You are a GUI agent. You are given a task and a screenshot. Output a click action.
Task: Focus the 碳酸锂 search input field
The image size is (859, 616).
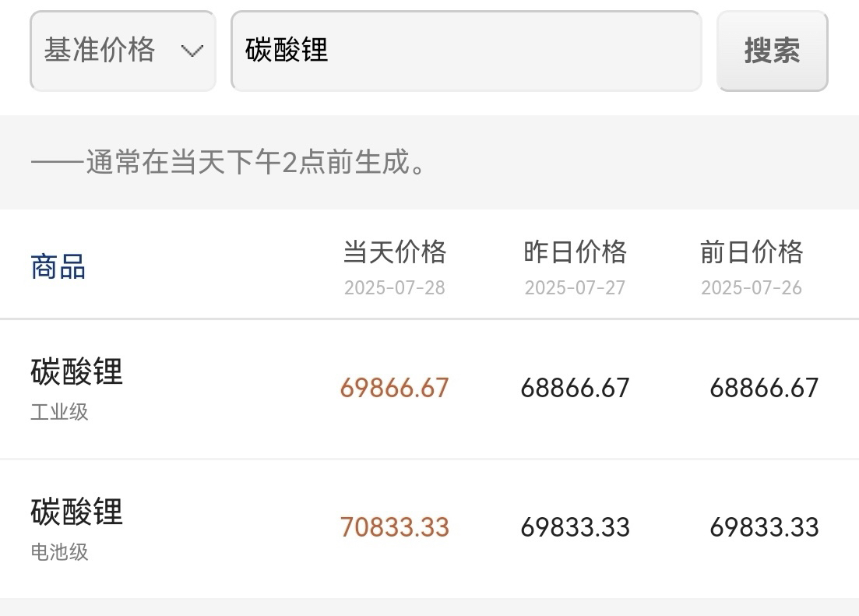point(466,51)
